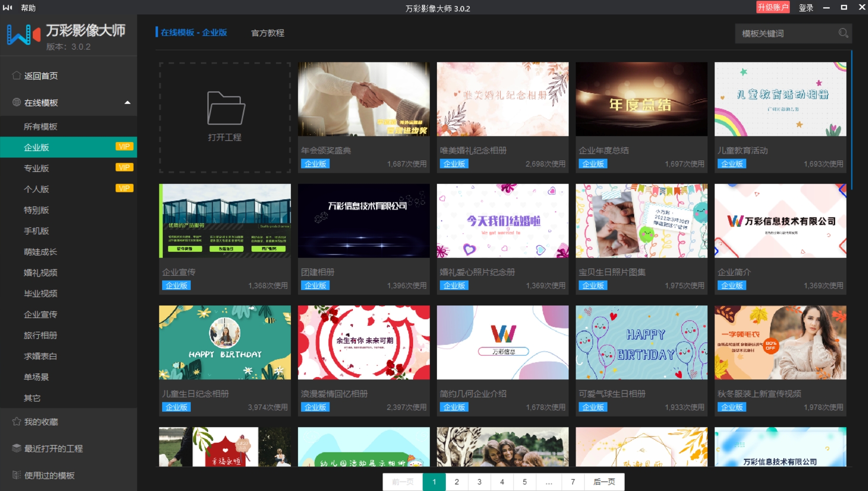This screenshot has width=868, height=491.
Task: Click the globe icon beside 在线模板
Action: [16, 102]
